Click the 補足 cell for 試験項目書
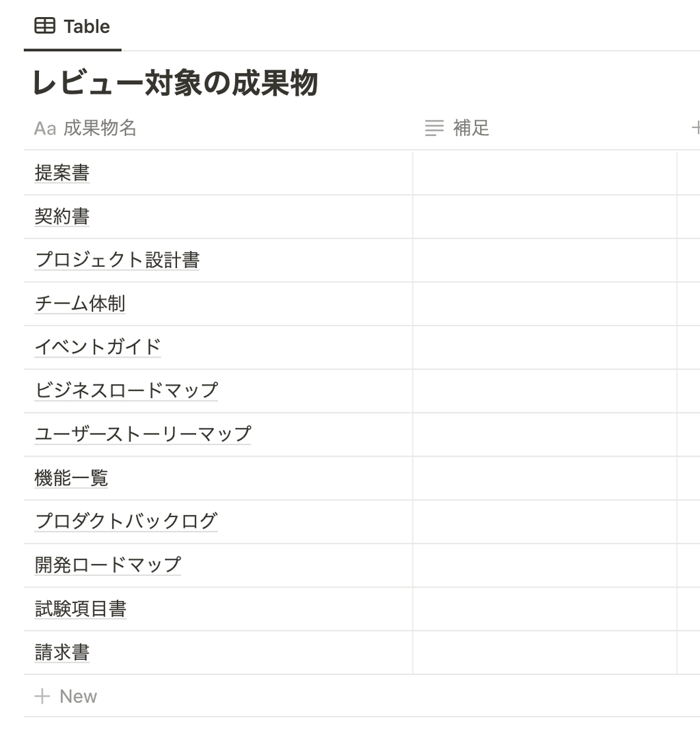Screen dimensions: 700x733 click(544, 609)
